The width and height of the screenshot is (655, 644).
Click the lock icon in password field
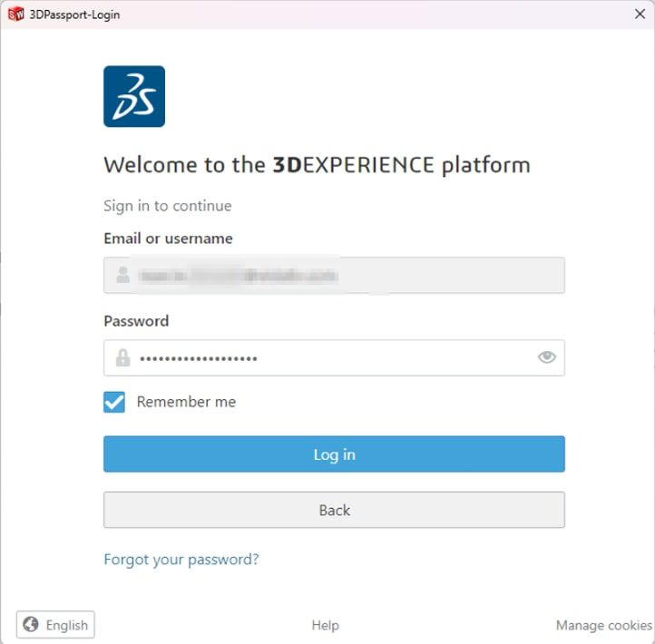coord(122,357)
